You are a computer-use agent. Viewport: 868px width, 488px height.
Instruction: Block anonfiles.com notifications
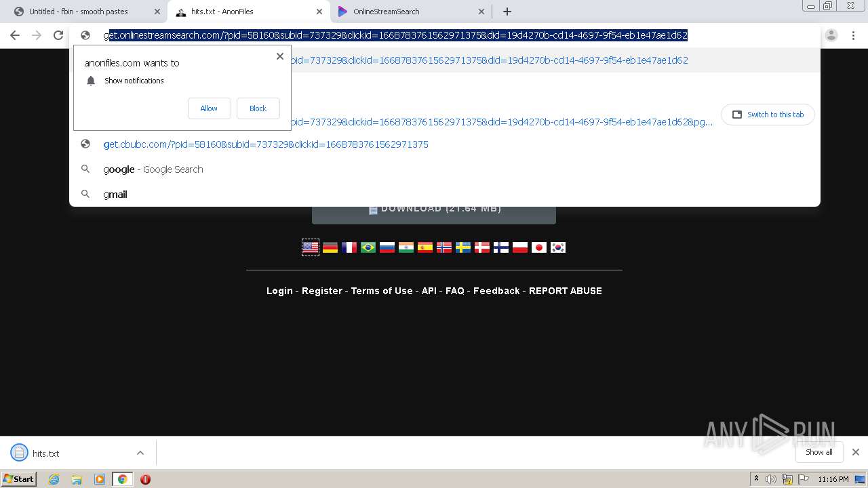[258, 108]
